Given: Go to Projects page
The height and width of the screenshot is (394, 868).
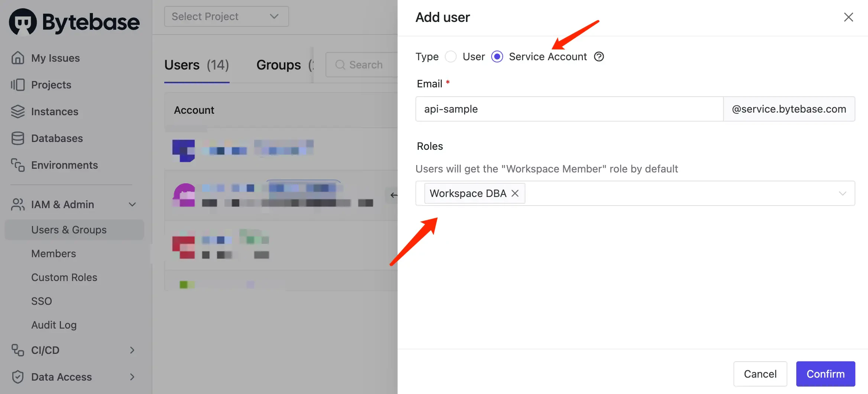Looking at the screenshot, I should (x=51, y=85).
